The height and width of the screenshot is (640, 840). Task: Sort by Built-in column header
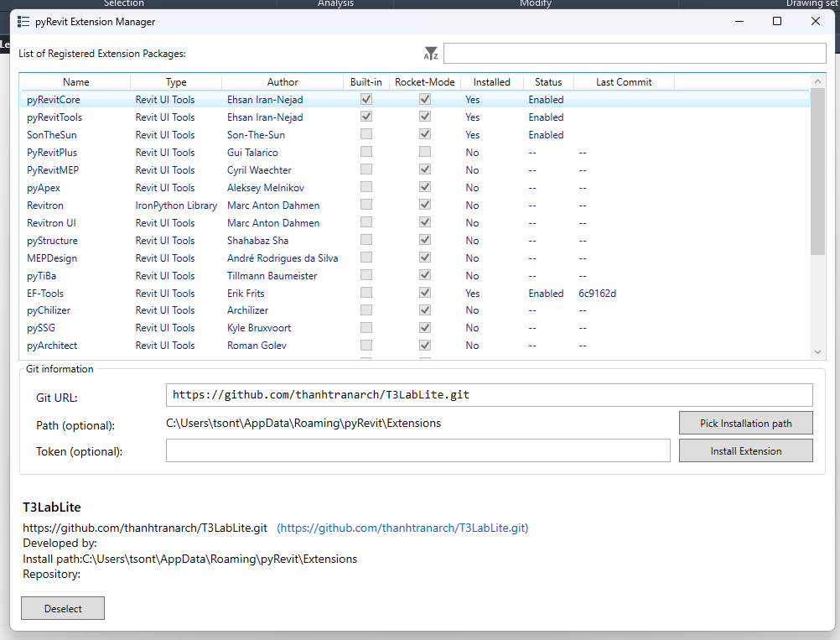coord(366,82)
